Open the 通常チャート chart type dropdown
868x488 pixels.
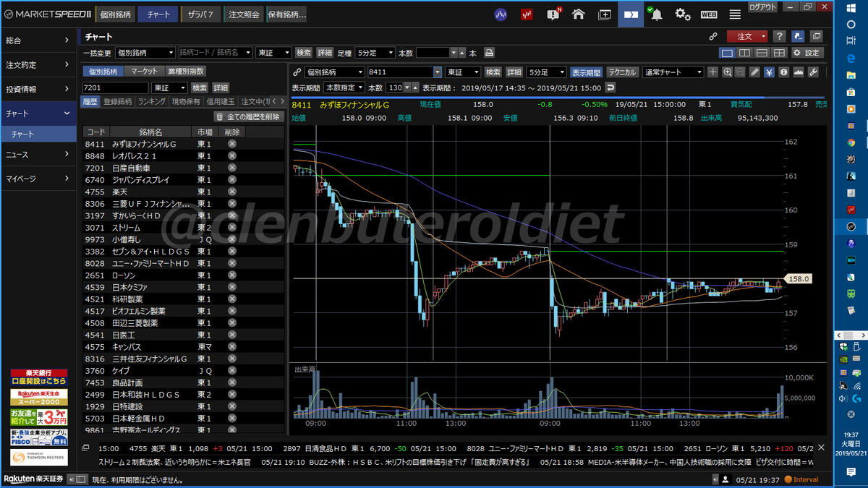coord(673,72)
